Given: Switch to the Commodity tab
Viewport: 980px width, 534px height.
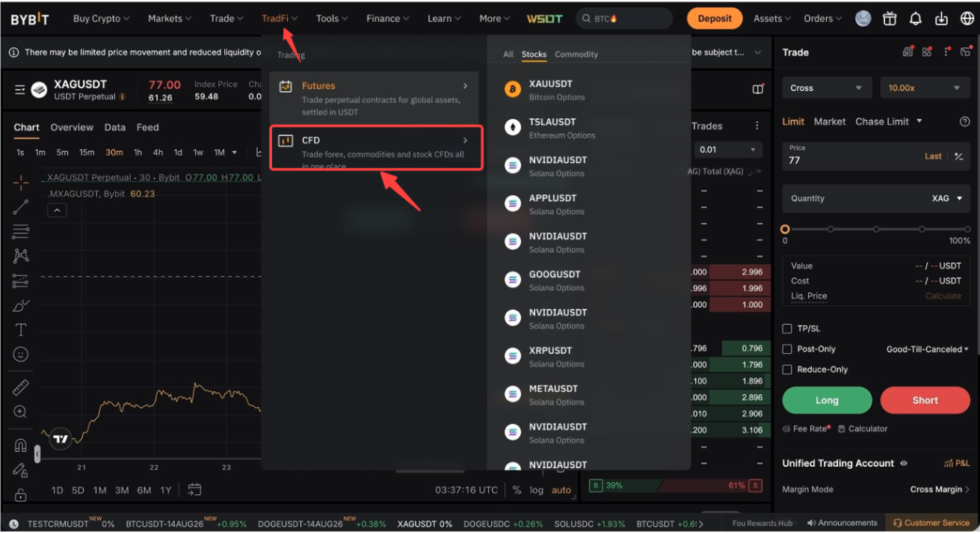Looking at the screenshot, I should click(576, 55).
